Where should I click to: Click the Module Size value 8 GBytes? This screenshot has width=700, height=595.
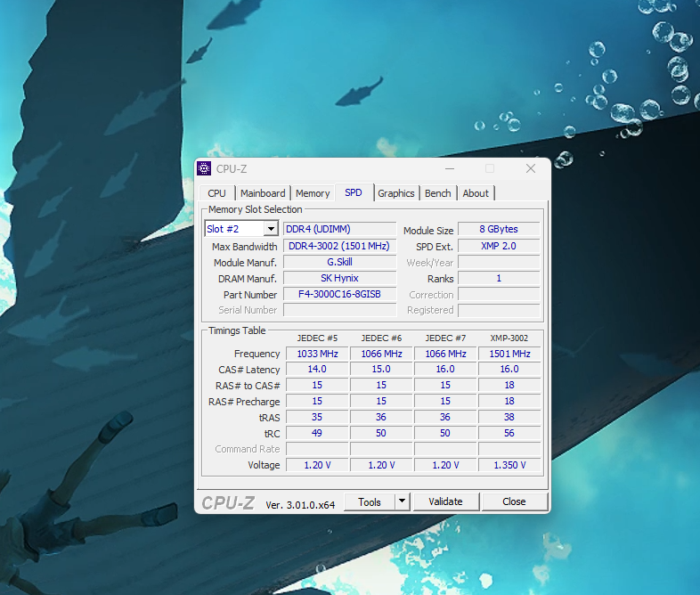(499, 229)
